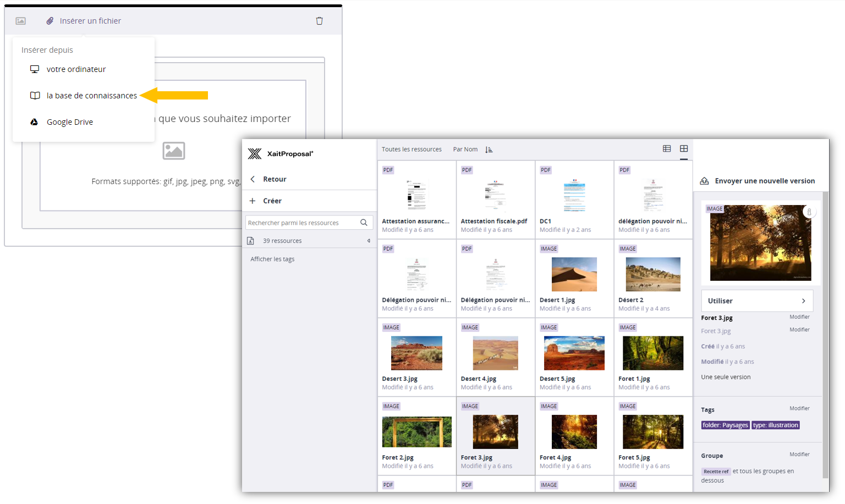Screen dimensions: 845x504
Task: Click the XaitProposal logo
Action: coord(255,154)
